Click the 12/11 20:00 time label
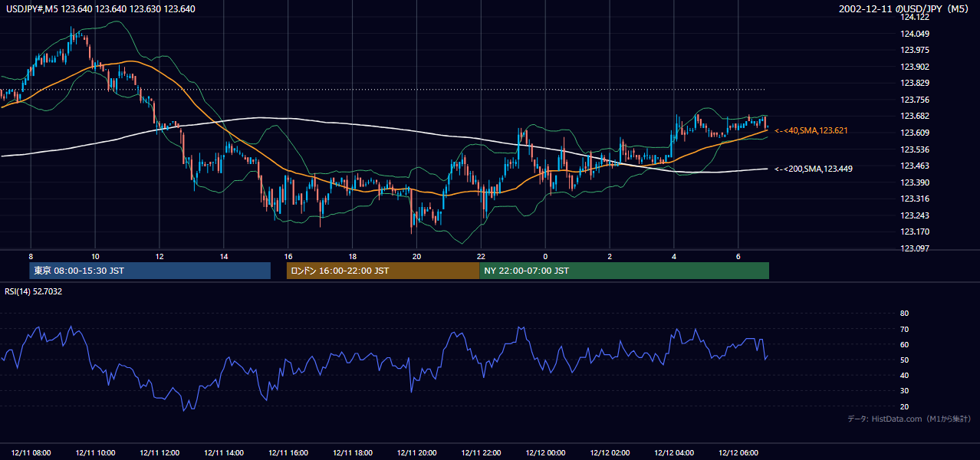 417,453
